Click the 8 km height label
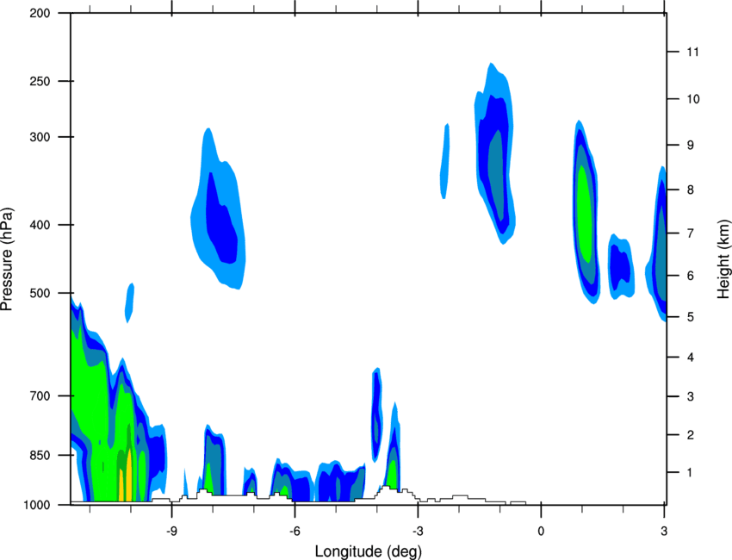The height and width of the screenshot is (560, 732). [691, 190]
